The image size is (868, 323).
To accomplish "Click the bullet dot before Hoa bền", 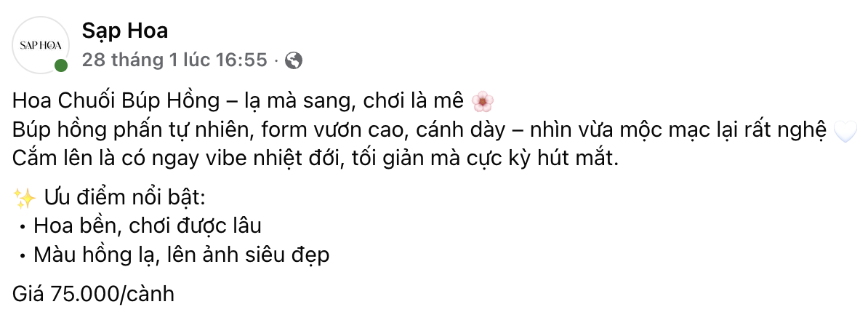I will (x=23, y=227).
